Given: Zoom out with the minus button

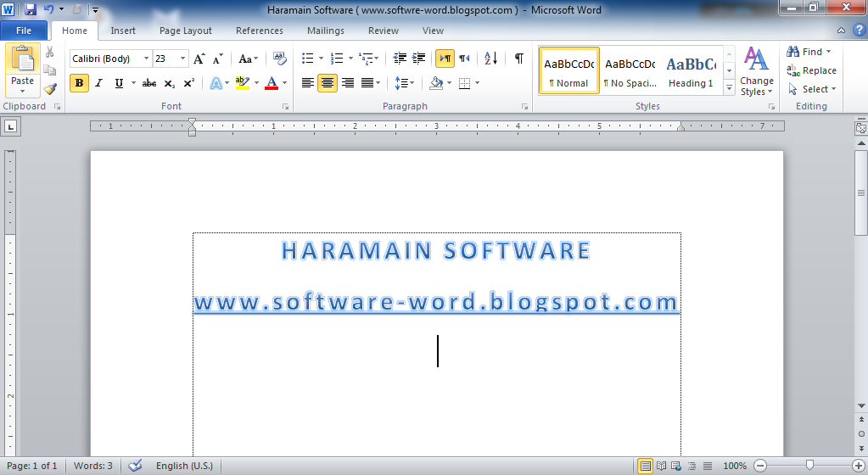Looking at the screenshot, I should [760, 467].
